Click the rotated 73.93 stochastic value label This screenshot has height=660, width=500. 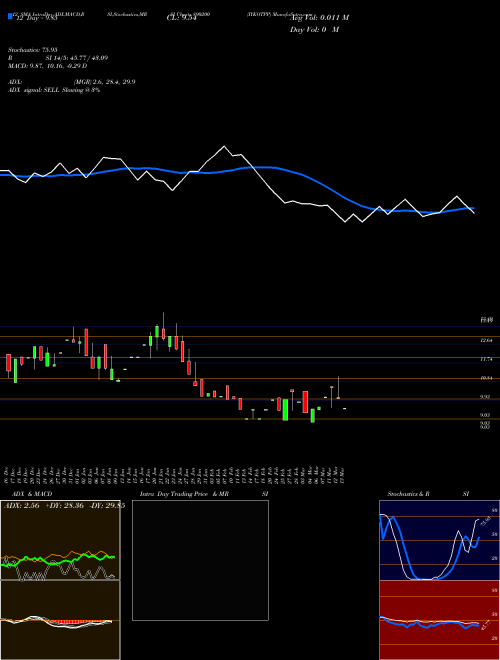click(x=484, y=521)
